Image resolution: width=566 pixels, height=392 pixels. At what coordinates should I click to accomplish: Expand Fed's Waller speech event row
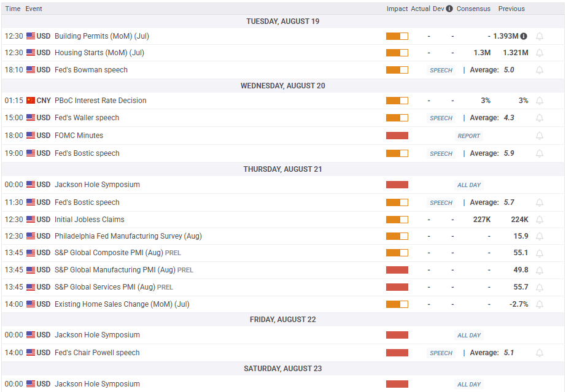pyautogui.click(x=87, y=118)
